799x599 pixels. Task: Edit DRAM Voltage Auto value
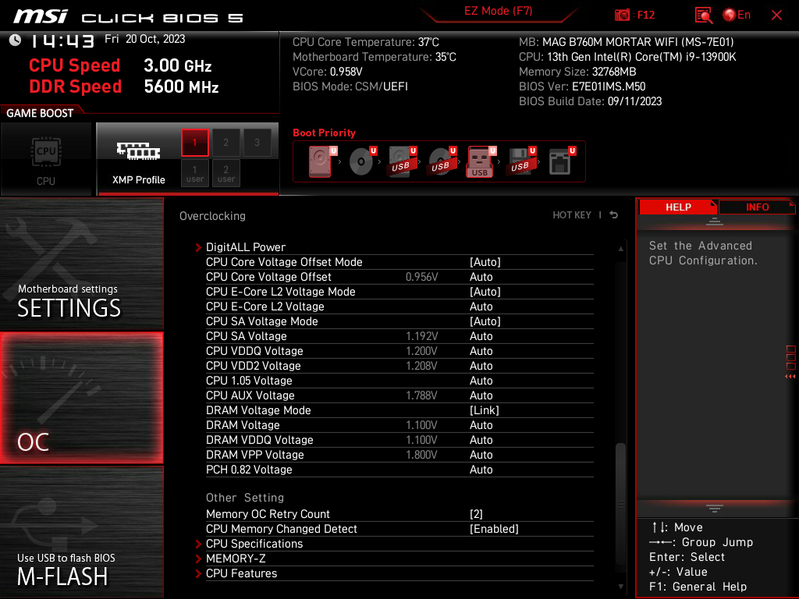(x=481, y=425)
